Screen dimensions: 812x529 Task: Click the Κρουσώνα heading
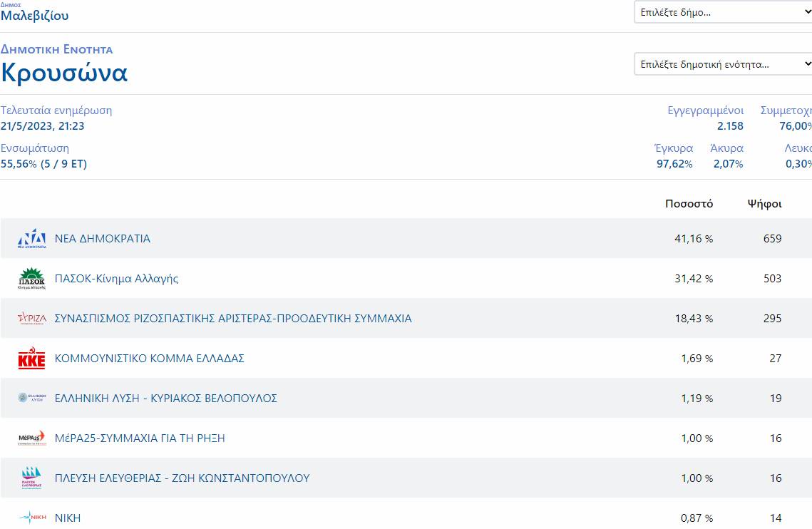click(64, 73)
